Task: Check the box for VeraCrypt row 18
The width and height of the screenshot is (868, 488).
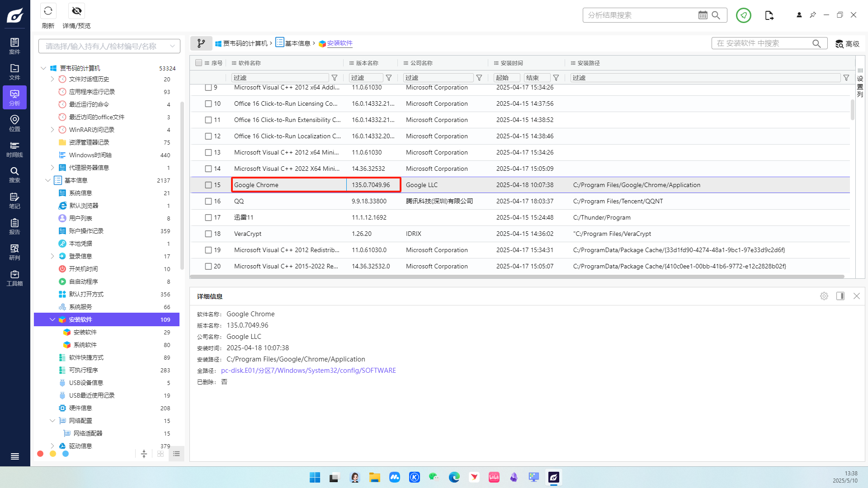Action: [208, 234]
